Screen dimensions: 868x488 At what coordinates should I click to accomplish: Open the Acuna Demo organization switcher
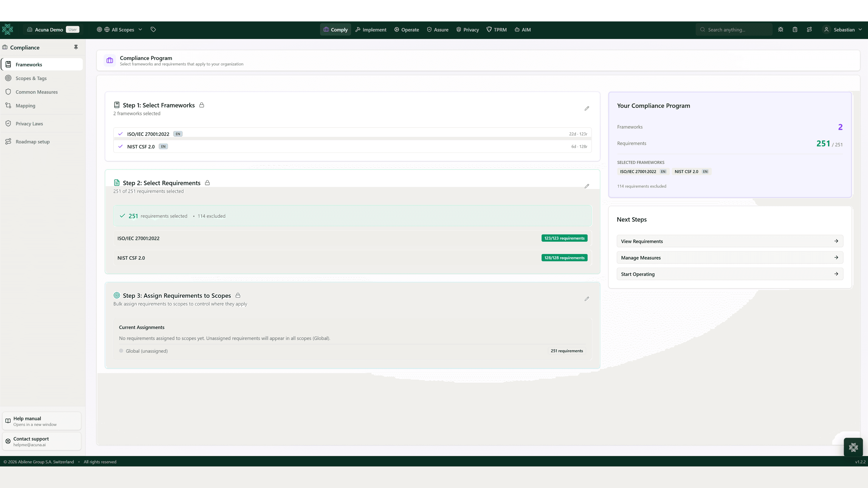[53, 30]
